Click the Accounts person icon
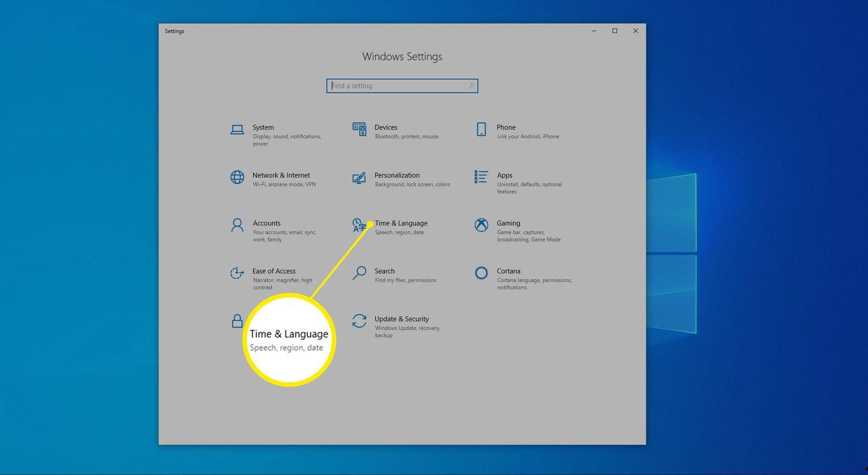The width and height of the screenshot is (868, 475). point(237,225)
